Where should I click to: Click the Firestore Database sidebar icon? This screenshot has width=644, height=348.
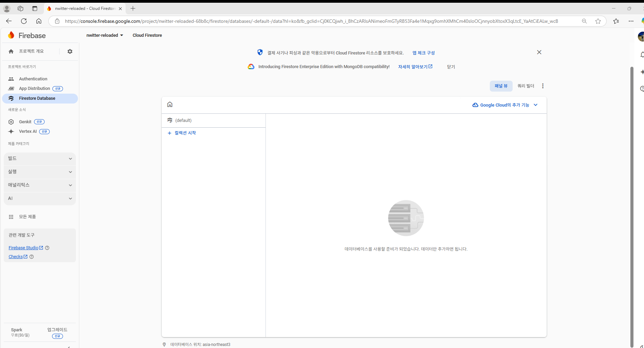[11, 98]
